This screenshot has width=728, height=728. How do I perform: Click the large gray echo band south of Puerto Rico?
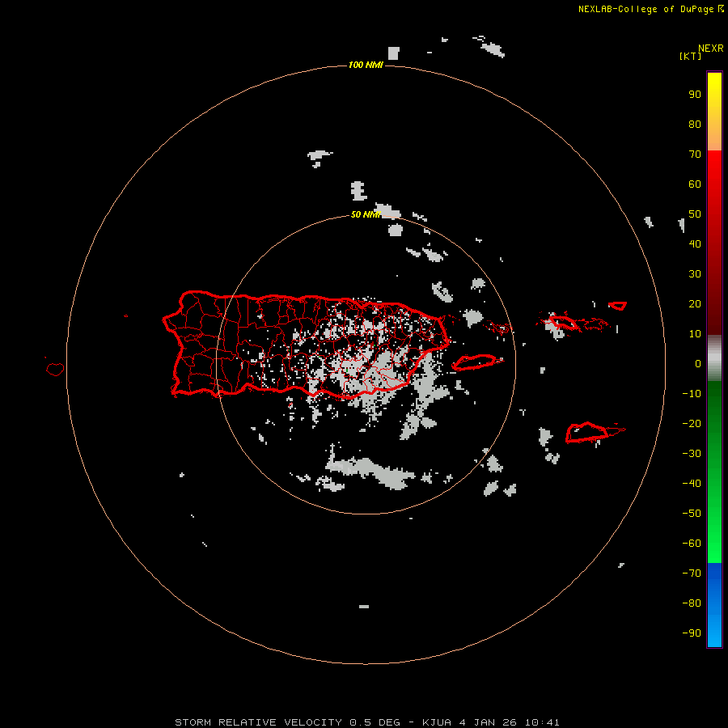click(371, 472)
